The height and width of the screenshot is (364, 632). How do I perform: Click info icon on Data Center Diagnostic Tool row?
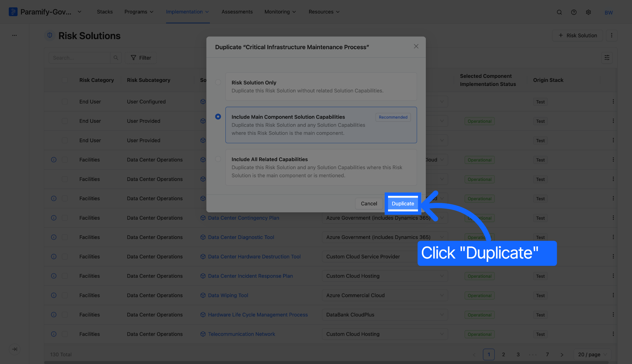[54, 237]
